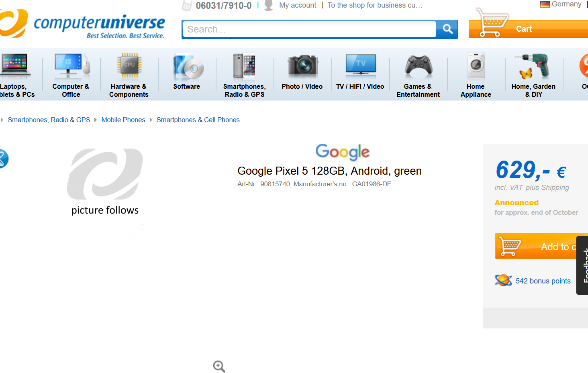Follow Smartphones, Radio & GPS breadcrumb
The width and height of the screenshot is (588, 373).
coord(49,120)
